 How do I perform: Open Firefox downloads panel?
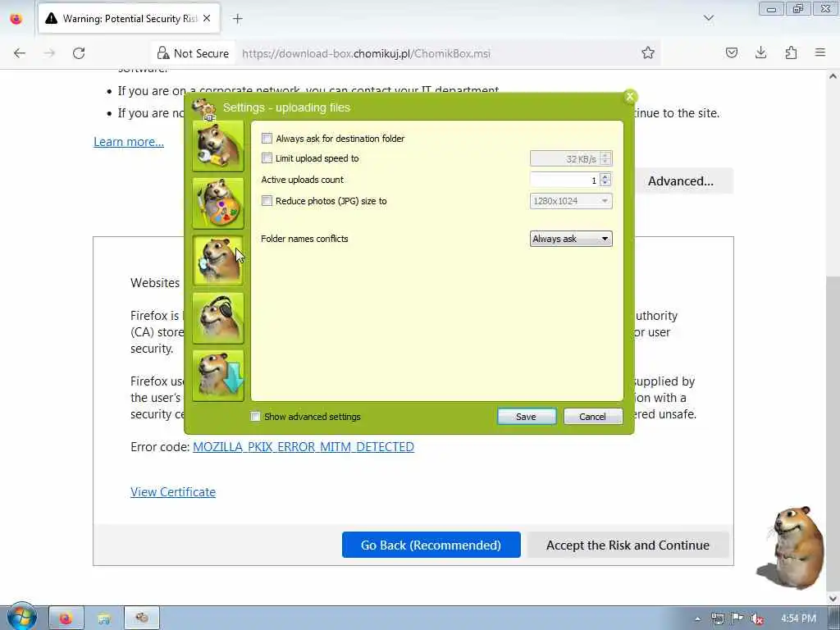pos(760,52)
